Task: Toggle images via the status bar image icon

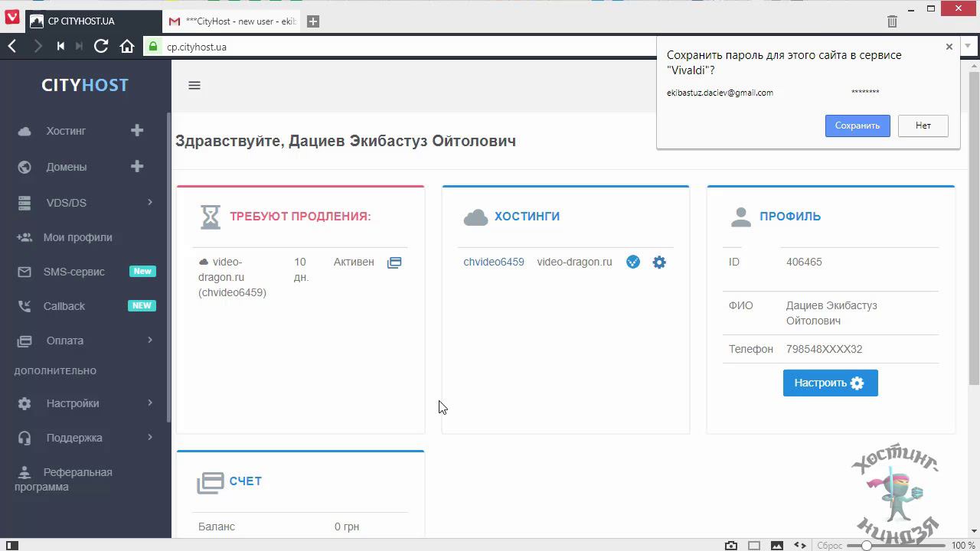Action: (x=777, y=546)
